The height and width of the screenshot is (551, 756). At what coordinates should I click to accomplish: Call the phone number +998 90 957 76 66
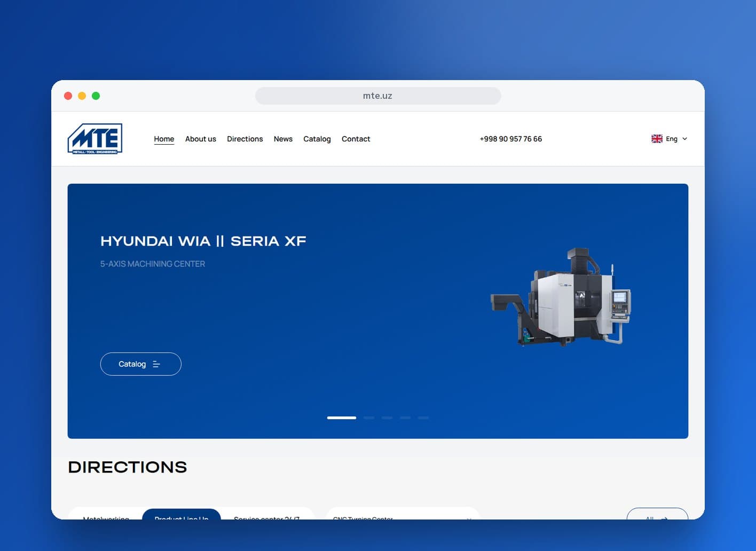(511, 139)
